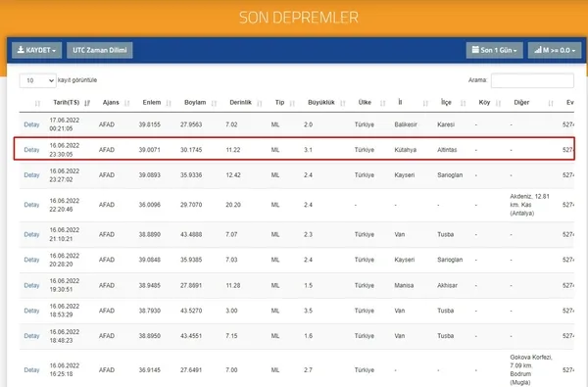This screenshot has width=588, height=387.
Task: Select the magnitude value 3.5 cell
Action: click(308, 311)
